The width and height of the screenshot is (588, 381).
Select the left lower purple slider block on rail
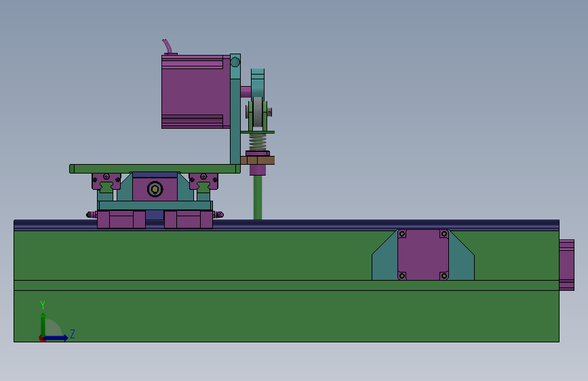click(x=121, y=220)
